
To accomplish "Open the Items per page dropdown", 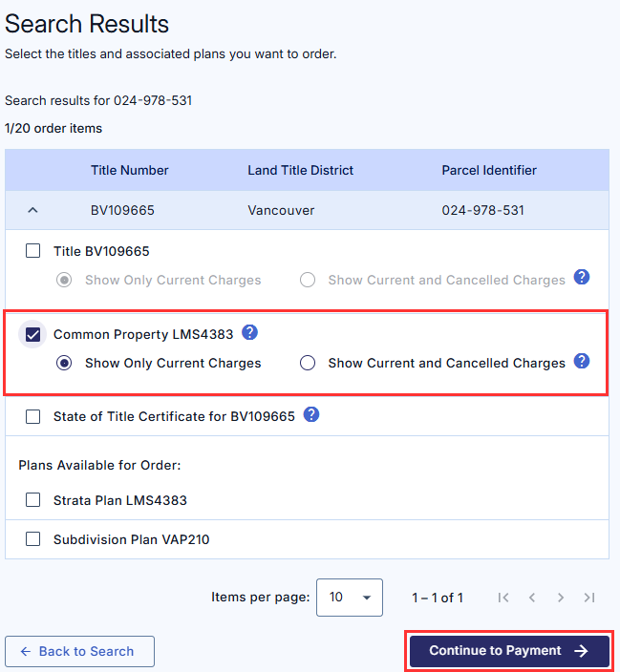I will pos(349,598).
